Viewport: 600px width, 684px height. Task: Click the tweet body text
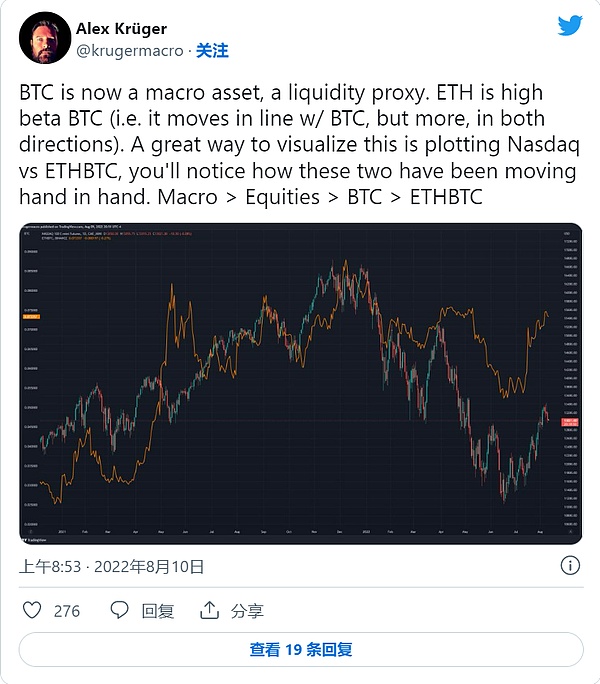coord(299,144)
